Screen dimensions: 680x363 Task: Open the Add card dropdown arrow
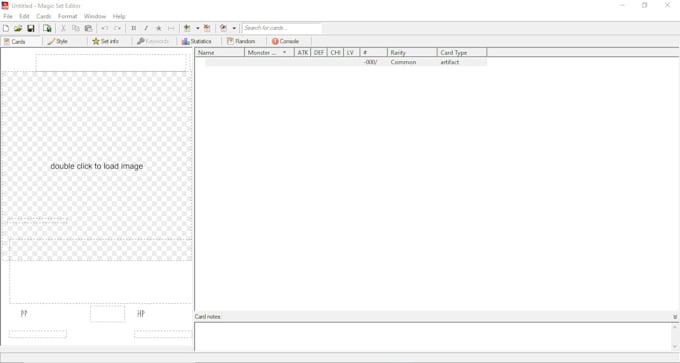pos(197,28)
